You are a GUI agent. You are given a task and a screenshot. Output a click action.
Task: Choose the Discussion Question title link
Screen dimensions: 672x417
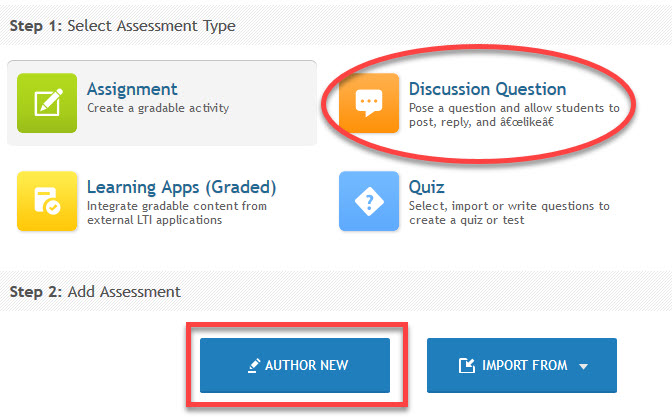pos(487,89)
